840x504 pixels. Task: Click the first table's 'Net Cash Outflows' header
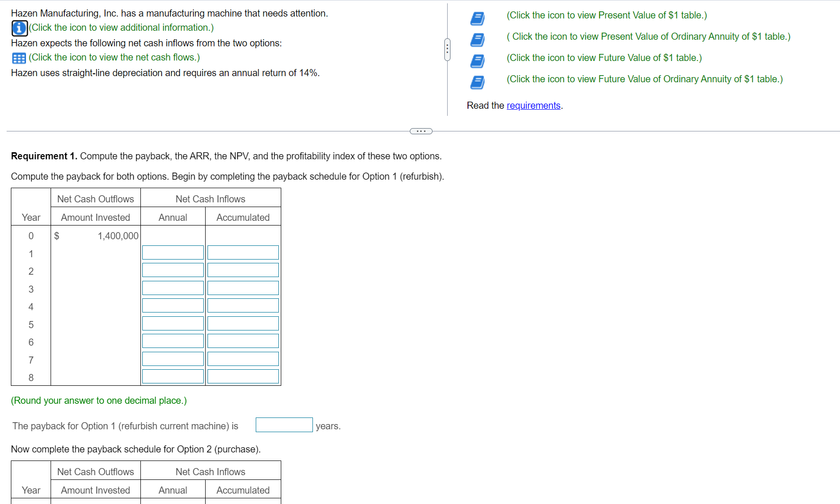(x=95, y=199)
